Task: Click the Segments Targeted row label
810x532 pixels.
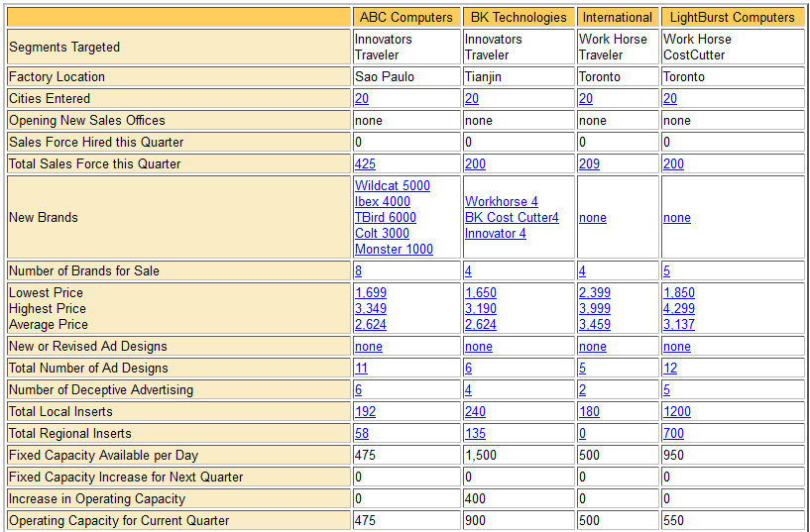Action: (64, 47)
